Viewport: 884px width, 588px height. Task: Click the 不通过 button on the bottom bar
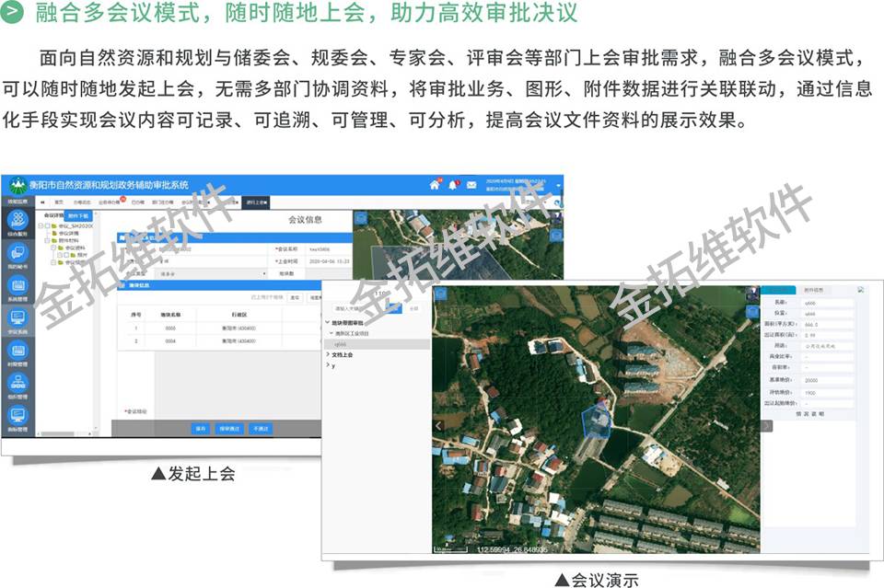261,429
